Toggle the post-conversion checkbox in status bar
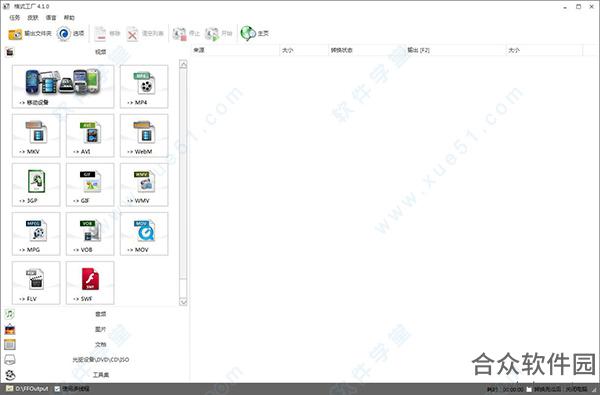This screenshot has height=395, width=600. (x=529, y=389)
